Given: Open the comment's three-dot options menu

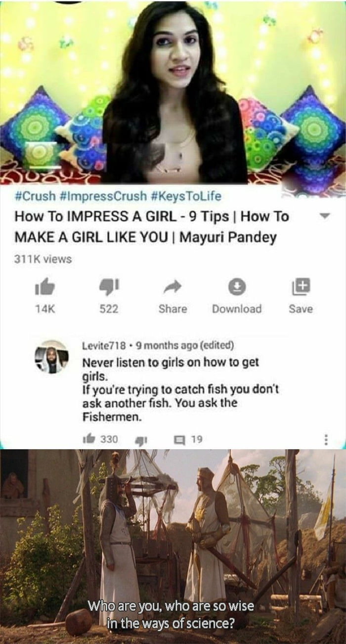Looking at the screenshot, I should 326,439.
